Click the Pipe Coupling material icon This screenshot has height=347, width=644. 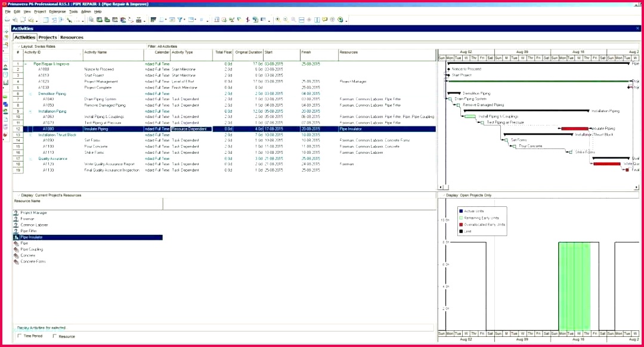point(16,249)
